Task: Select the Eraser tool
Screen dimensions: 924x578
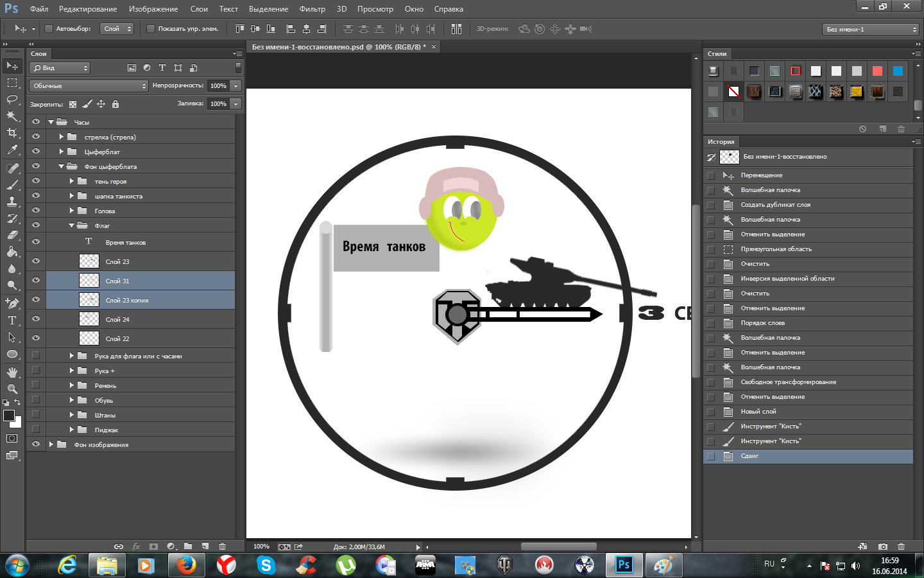Action: pyautogui.click(x=12, y=235)
